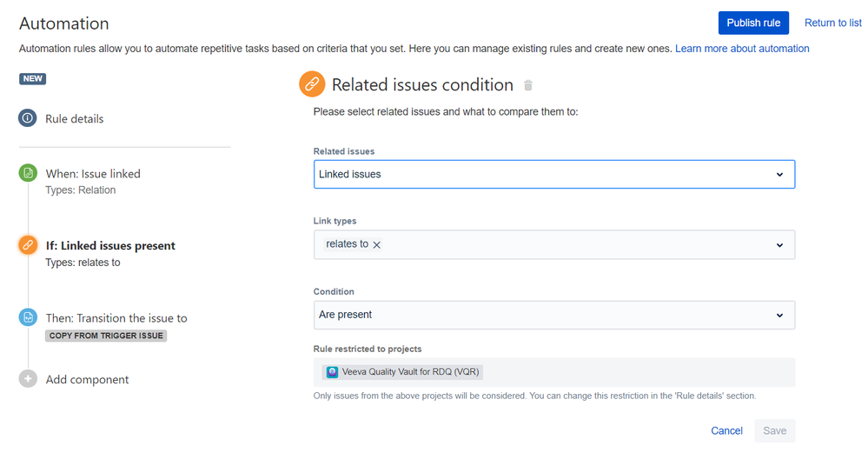Select the green Issue linked trigger icon
This screenshot has width=868, height=466.
tap(28, 174)
